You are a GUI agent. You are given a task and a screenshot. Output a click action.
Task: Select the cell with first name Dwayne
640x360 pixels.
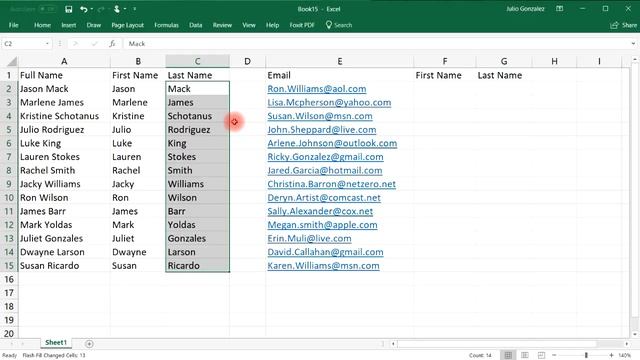tap(138, 252)
